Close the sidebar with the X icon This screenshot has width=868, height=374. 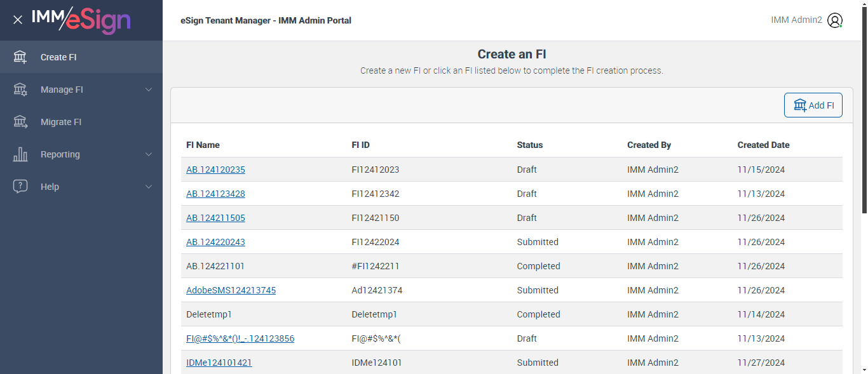18,20
